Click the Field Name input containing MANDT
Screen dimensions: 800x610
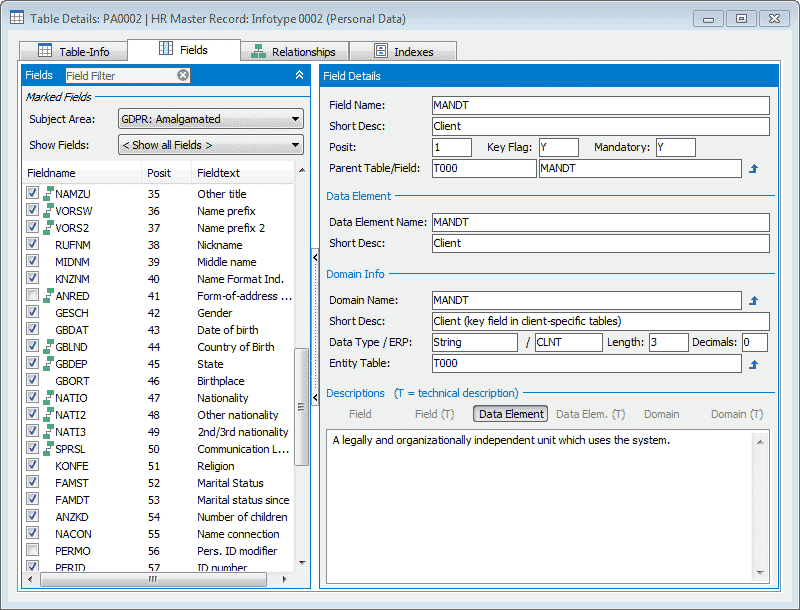(601, 105)
